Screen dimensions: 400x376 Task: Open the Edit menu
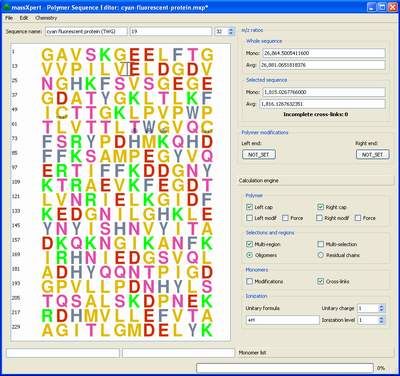24,18
